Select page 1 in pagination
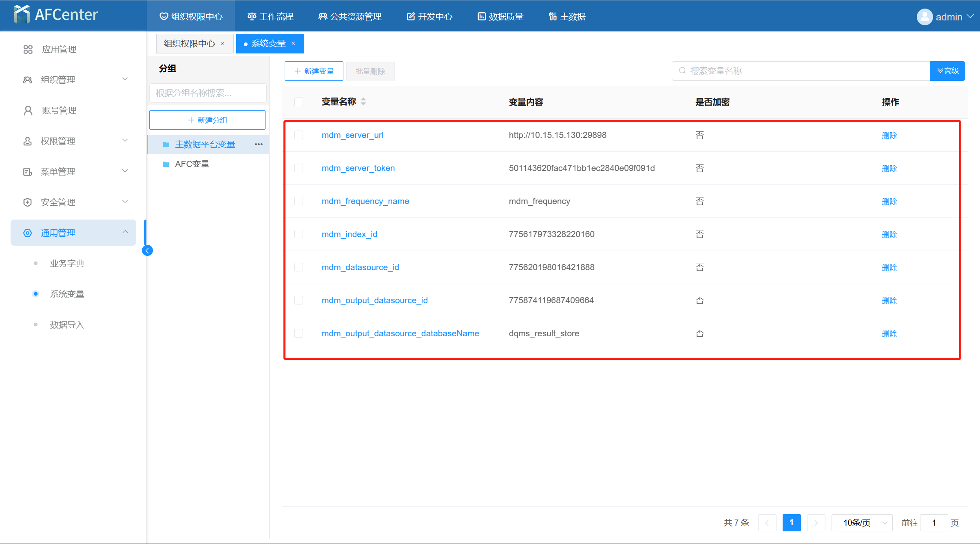The width and height of the screenshot is (980, 544). click(792, 523)
